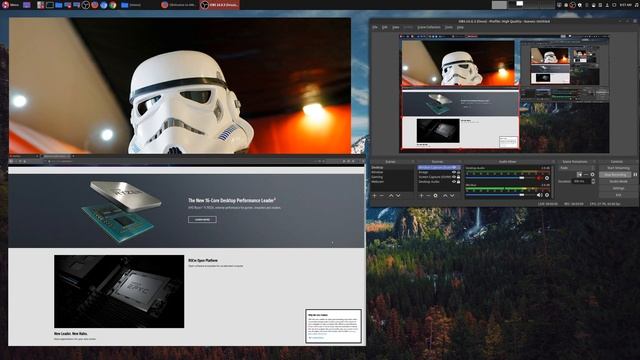The image size is (640, 360).
Task: Toggle lock on the Image source
Action: point(458,172)
